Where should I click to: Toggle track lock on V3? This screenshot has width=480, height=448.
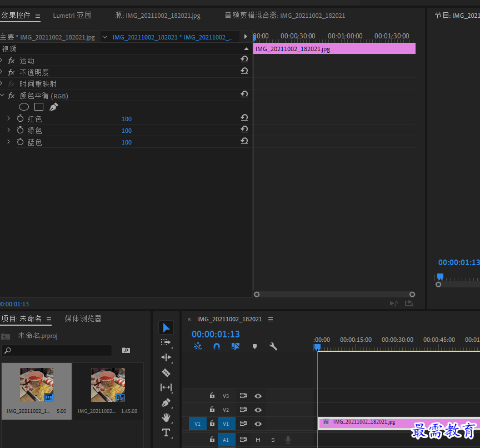212,395
